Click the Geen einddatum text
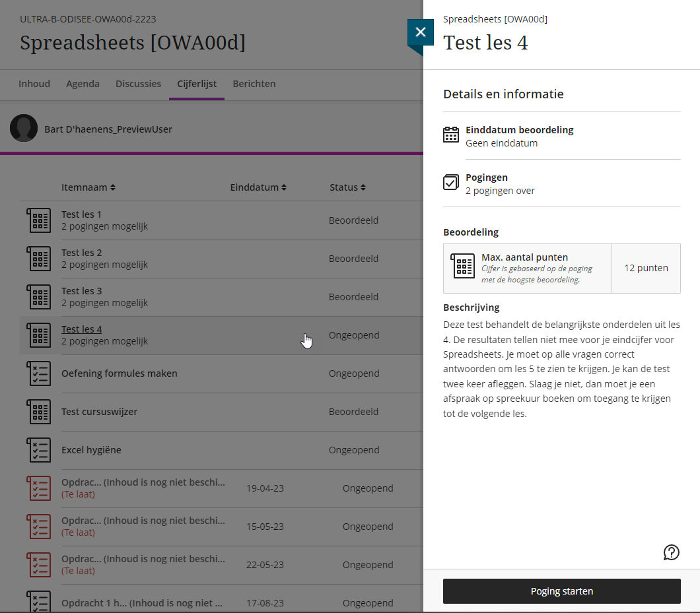 tap(501, 143)
